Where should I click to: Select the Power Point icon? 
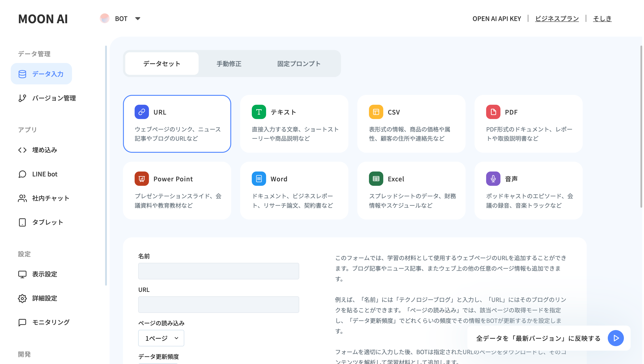[x=142, y=179]
